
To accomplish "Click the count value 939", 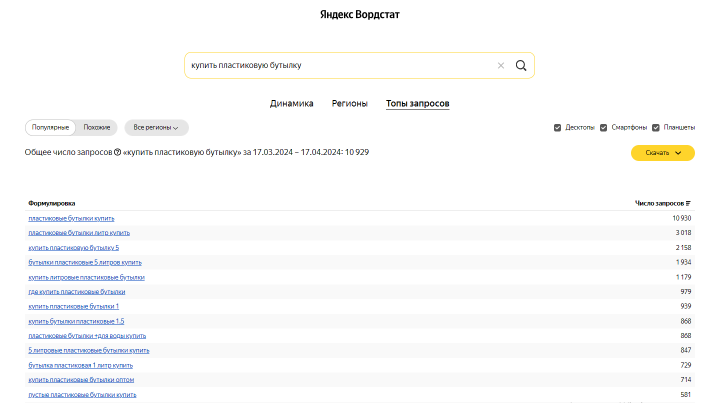I will click(x=686, y=306).
